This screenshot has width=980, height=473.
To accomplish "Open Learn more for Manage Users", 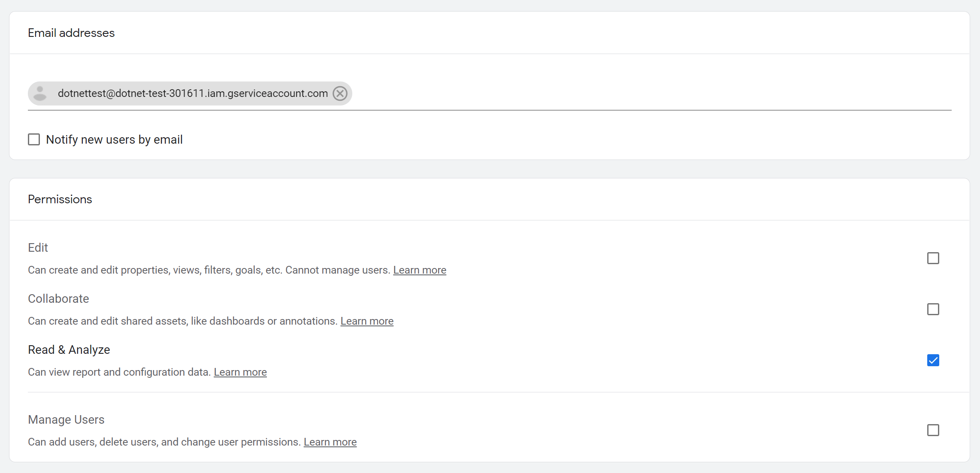I will click(x=330, y=442).
